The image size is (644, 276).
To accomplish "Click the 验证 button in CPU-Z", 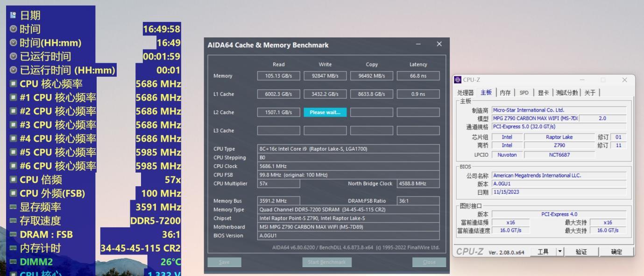I will (581, 252).
